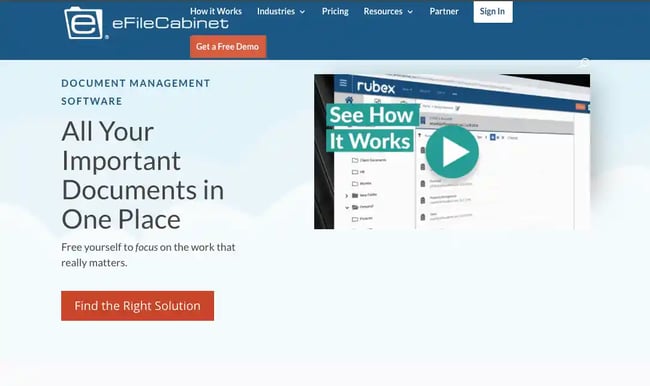Click the rubex logo in video preview

point(376,87)
